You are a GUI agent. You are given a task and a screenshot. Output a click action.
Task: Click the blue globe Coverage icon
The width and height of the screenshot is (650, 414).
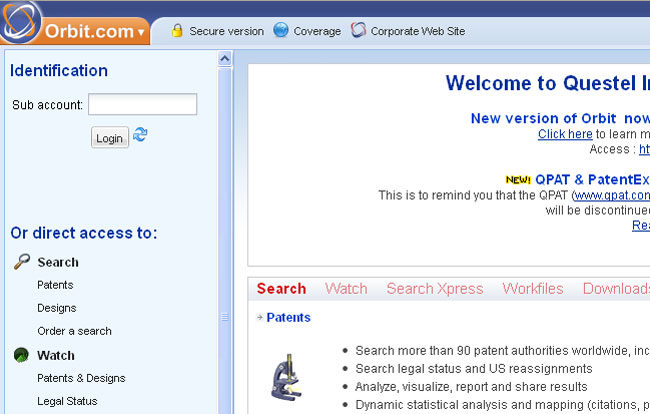[281, 30]
